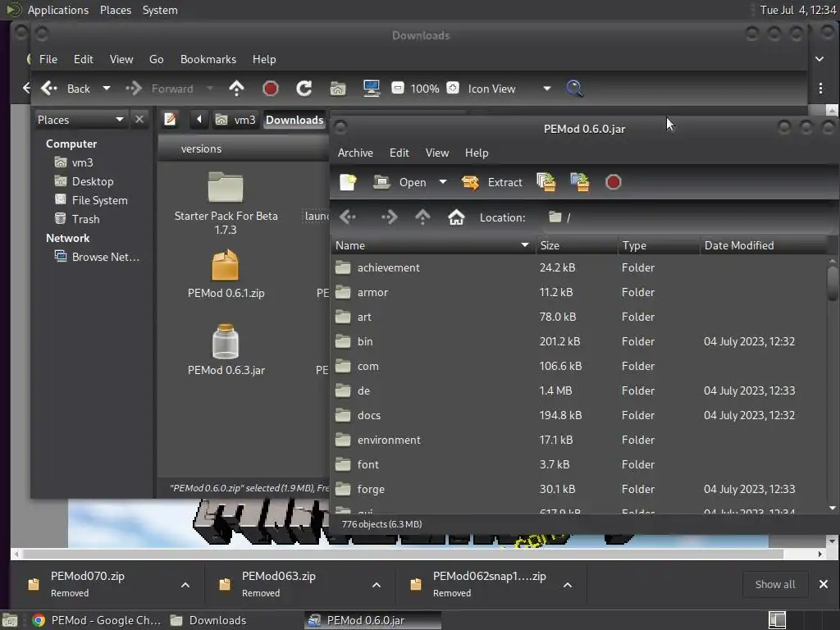Click the archive Location path field
This screenshot has height=630, width=840.
point(688,217)
